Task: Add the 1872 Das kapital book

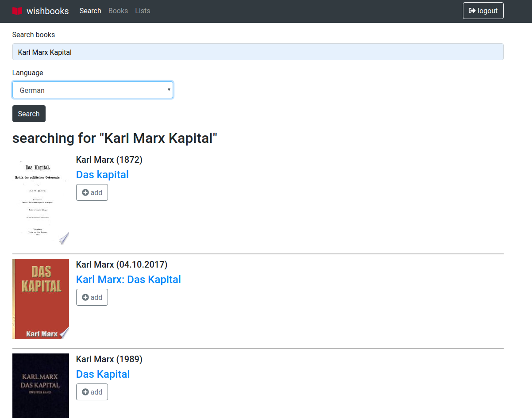Action: coord(92,192)
